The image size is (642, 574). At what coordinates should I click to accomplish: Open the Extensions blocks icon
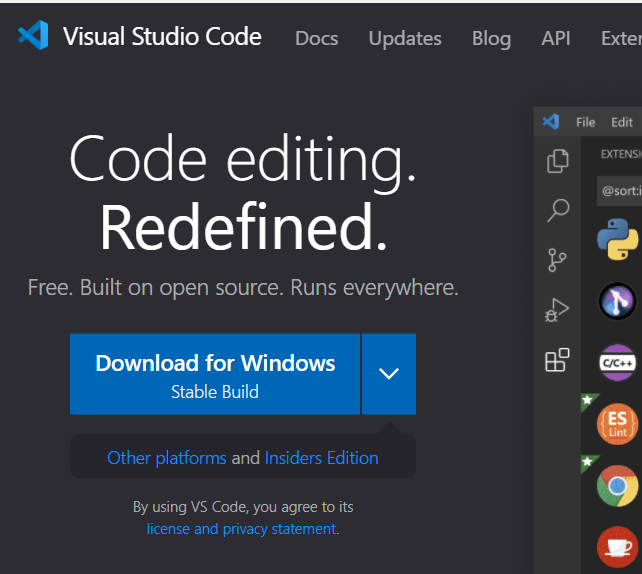pos(557,360)
